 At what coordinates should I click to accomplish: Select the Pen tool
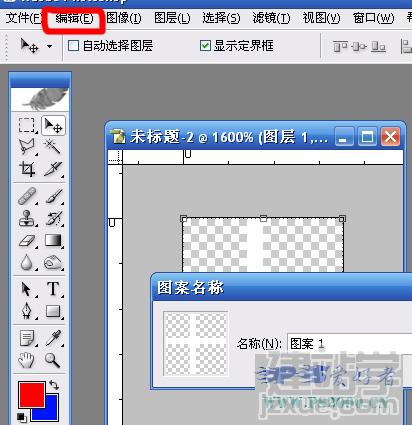point(27,311)
